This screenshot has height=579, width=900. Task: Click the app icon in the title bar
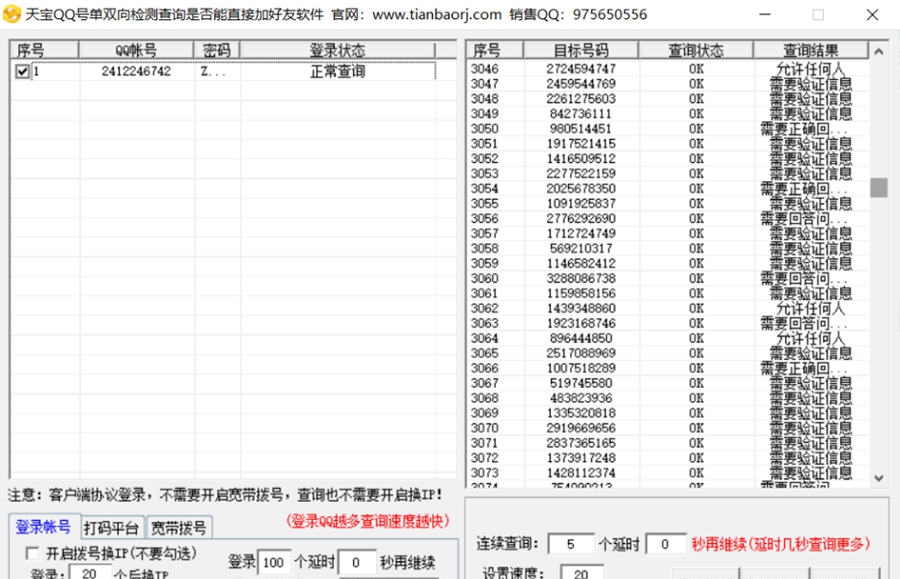click(13, 14)
